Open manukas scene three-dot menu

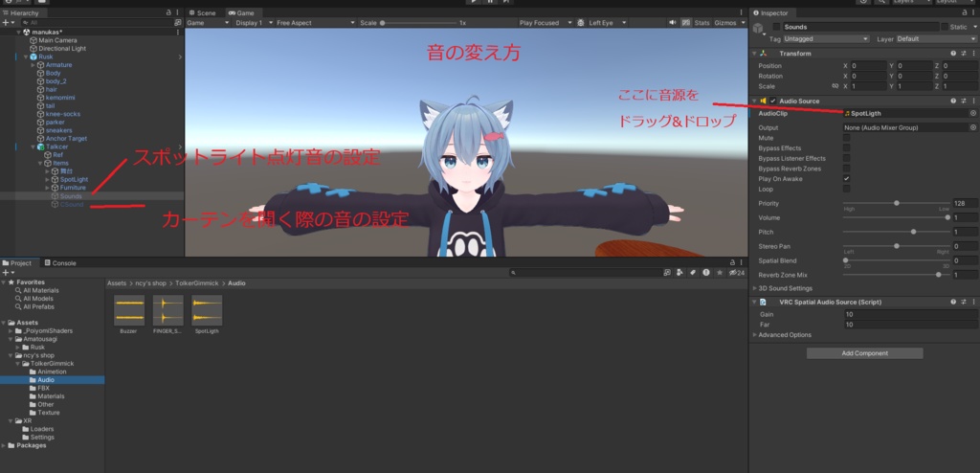tap(178, 32)
